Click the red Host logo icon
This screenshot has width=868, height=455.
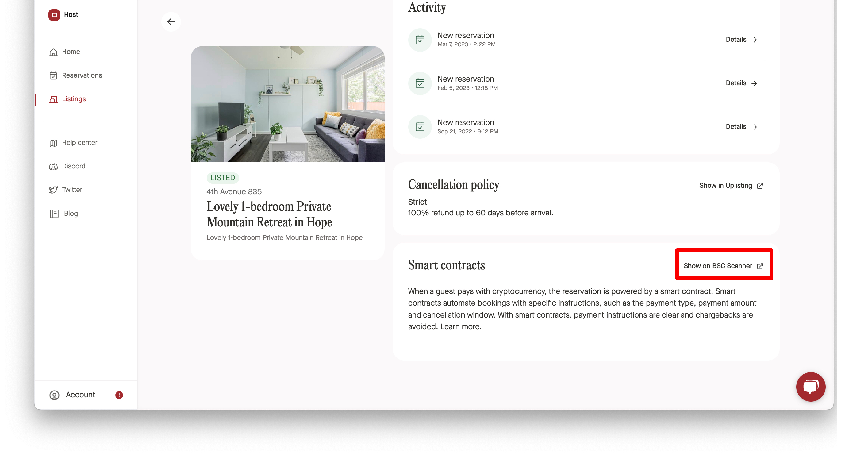point(54,15)
